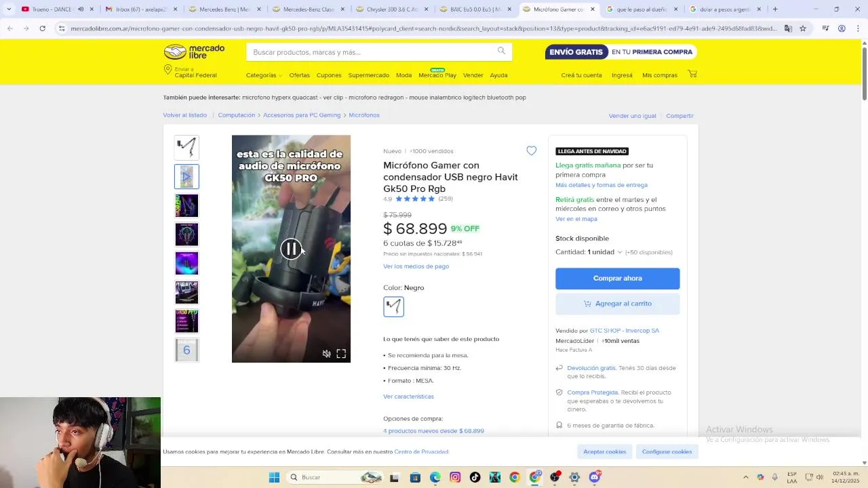The width and height of the screenshot is (868, 488).
Task: Select first microphone thumbnail
Action: 186,148
